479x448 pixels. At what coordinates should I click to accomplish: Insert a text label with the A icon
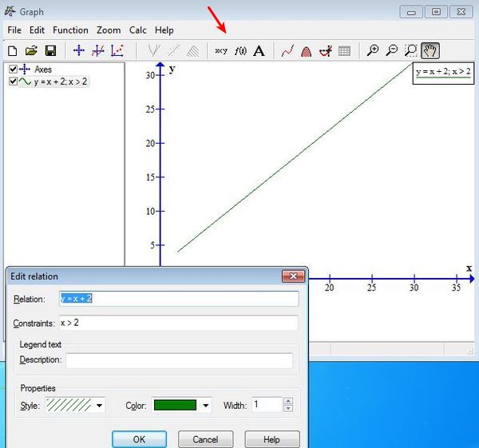coord(259,51)
